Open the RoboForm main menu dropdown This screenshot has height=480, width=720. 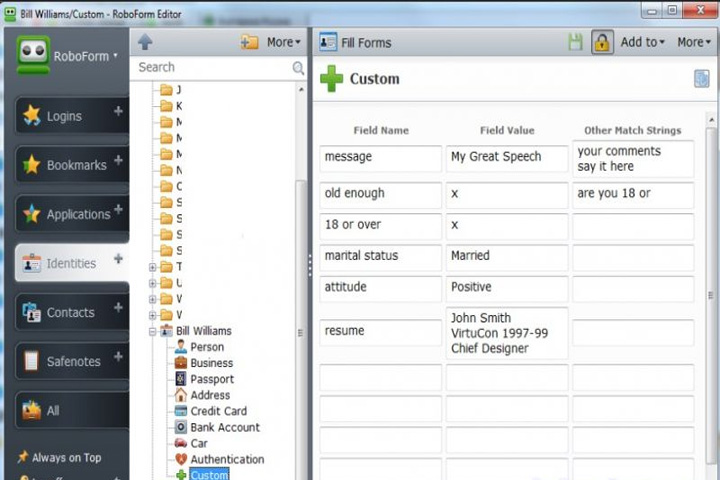click(x=85, y=56)
